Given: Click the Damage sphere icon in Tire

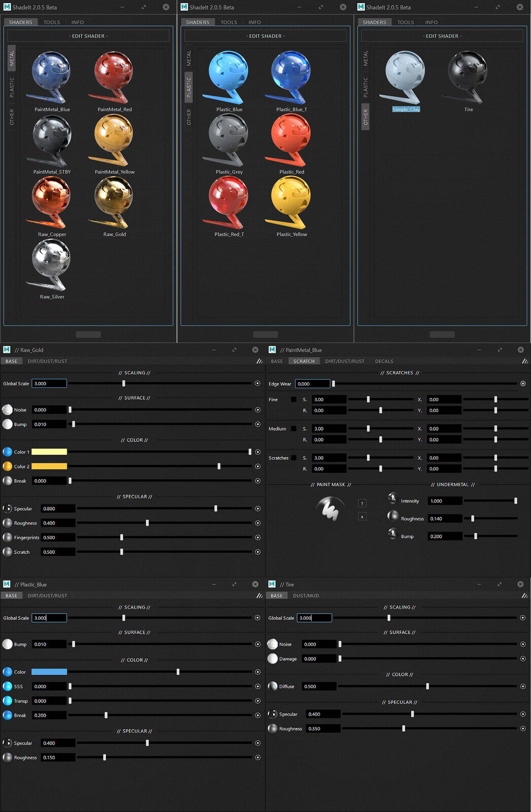Looking at the screenshot, I should pyautogui.click(x=273, y=658).
